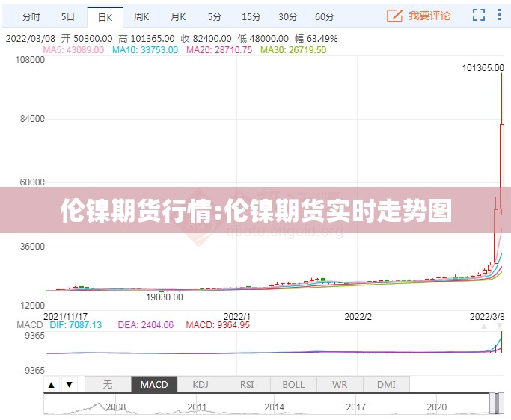Viewport: 511px width, 420px height.
Task: Select the 无 (no indicator) button
Action: click(108, 385)
